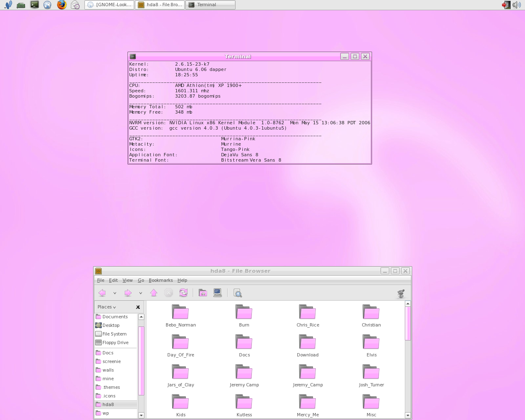Click the file pane vertical scrollbar thumb
The image size is (525, 420).
coord(408,323)
